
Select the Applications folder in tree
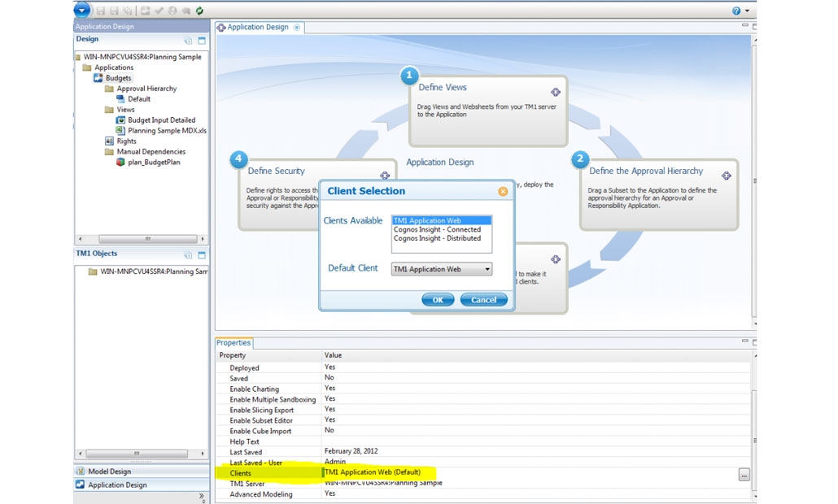(x=114, y=67)
